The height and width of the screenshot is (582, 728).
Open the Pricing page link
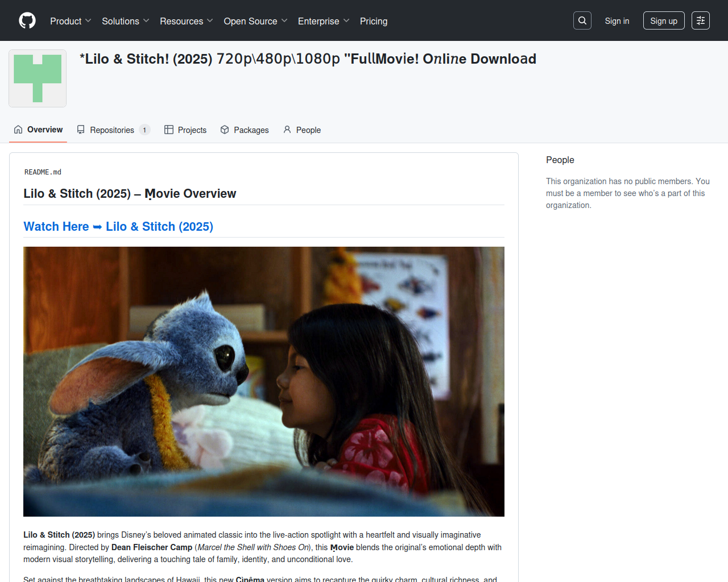tap(374, 21)
